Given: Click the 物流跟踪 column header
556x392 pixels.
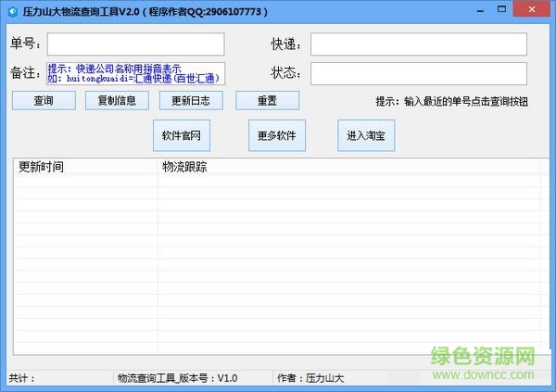Looking at the screenshot, I should click(x=348, y=167).
